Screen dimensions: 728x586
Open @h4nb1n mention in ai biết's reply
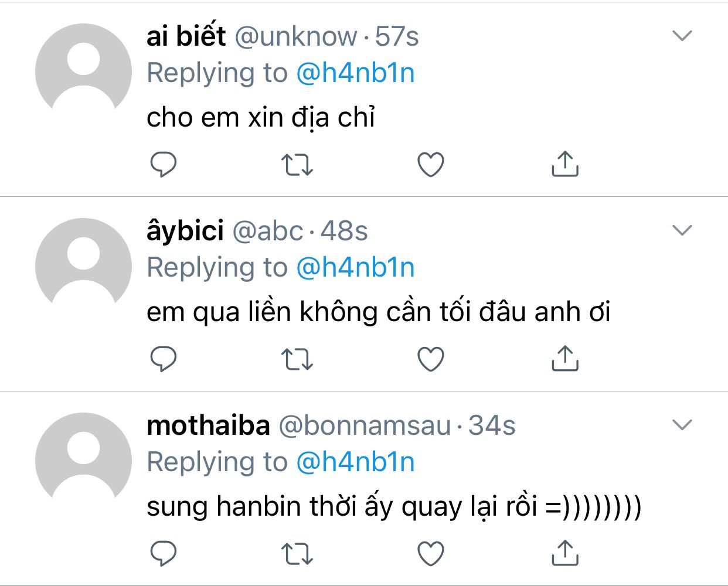(x=355, y=73)
